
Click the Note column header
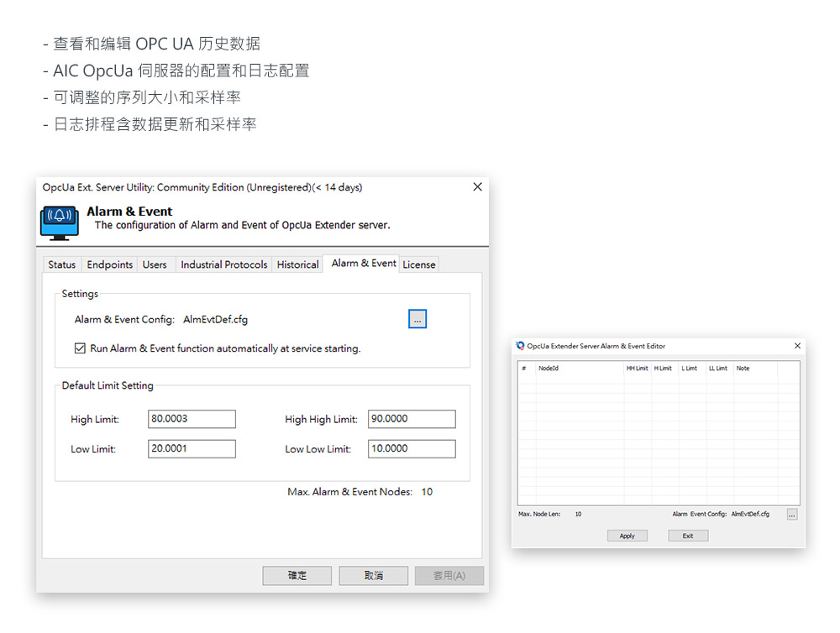(755, 369)
